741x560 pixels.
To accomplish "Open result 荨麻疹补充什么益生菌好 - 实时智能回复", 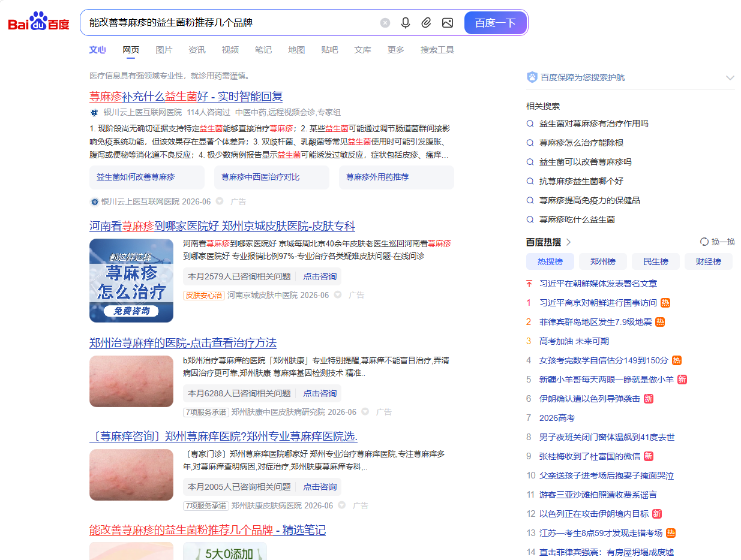I will click(x=186, y=97).
